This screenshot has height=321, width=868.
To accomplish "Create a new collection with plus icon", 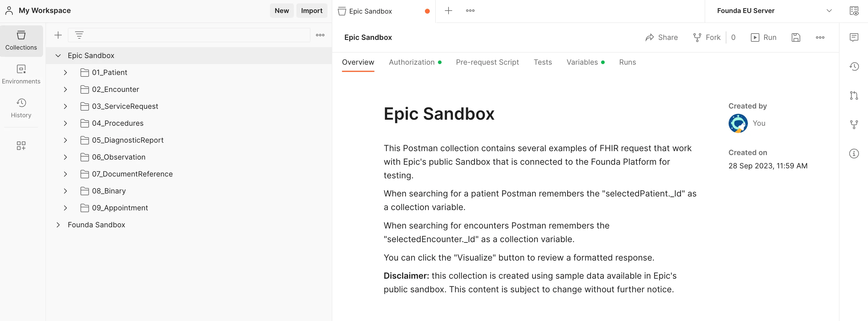I will 58,35.
